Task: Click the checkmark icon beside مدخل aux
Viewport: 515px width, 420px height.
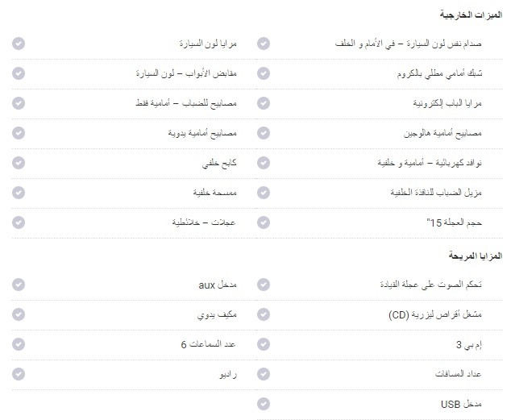Action: pos(19,285)
